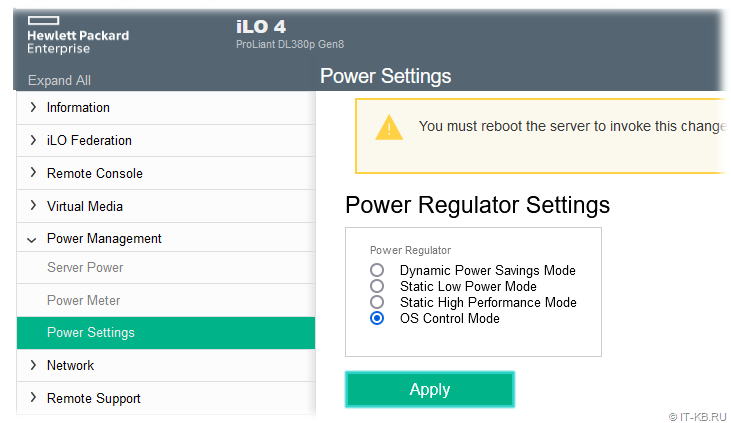The image size is (731, 423).
Task: Select OS Control Mode radio button
Action: click(377, 318)
